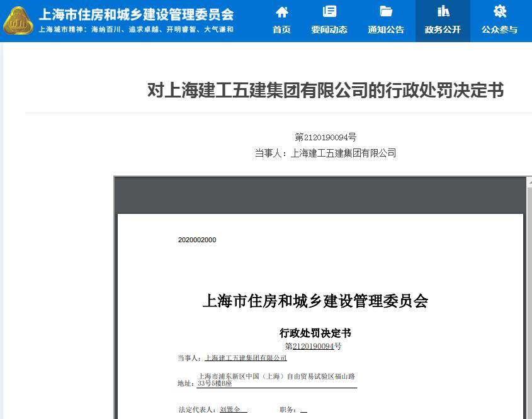Viewport: 532px width, 419px height.
Task: Open the 要闻动态 navigation item
Action: point(329,30)
